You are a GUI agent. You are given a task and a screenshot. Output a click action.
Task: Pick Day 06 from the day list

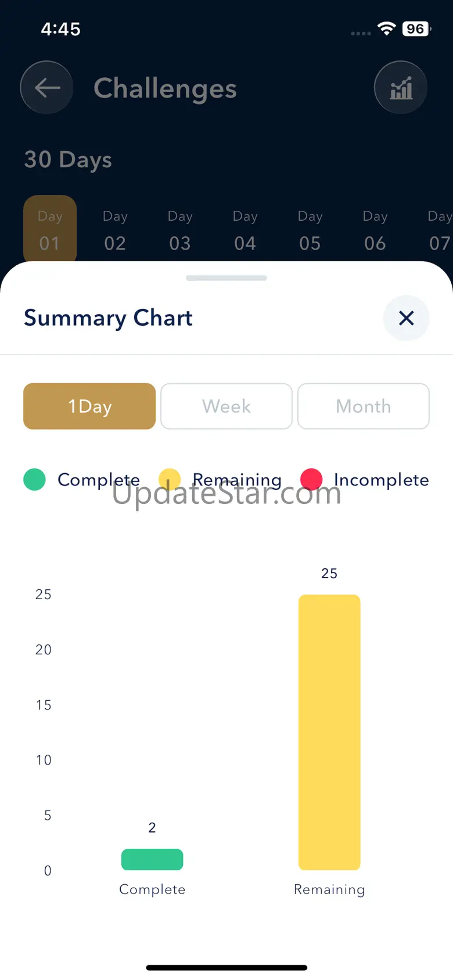pos(375,230)
